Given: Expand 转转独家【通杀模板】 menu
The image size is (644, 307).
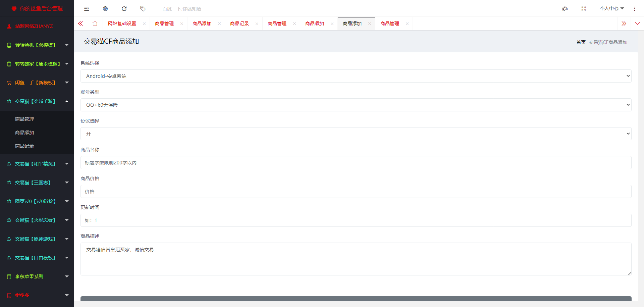Looking at the screenshot, I should tap(37, 64).
